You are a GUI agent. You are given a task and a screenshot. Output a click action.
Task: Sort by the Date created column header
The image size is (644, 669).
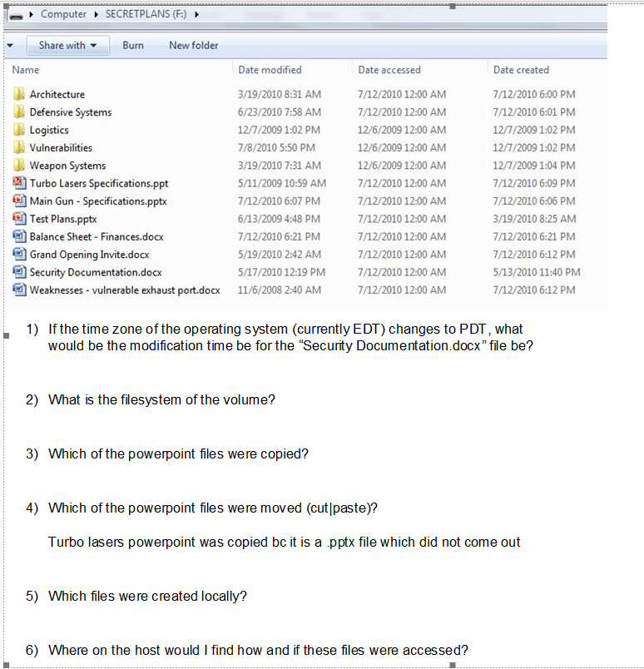tap(521, 70)
